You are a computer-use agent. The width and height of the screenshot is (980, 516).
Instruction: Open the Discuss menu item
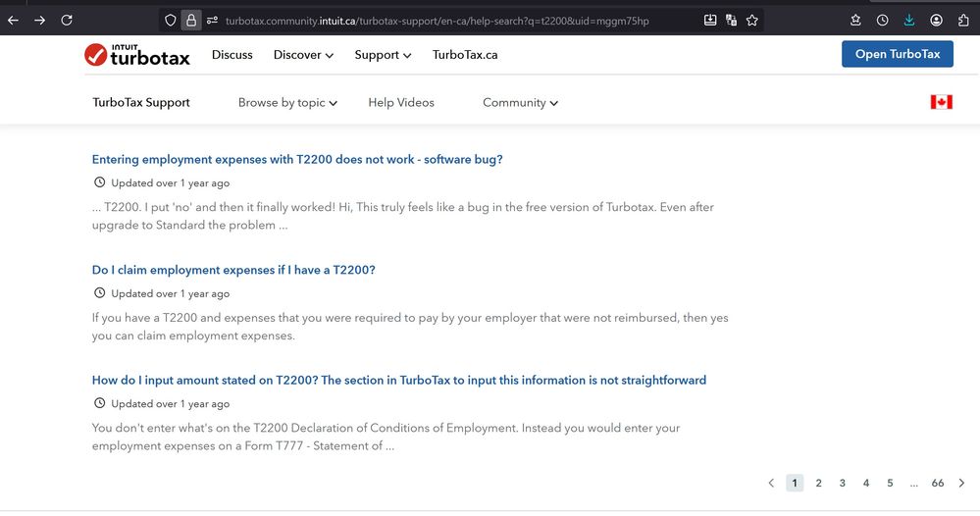[232, 55]
